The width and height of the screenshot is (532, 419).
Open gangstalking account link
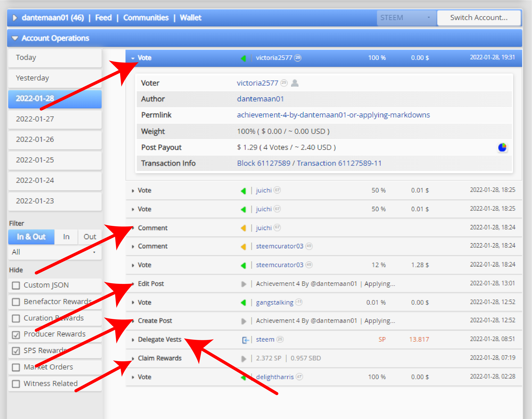pos(275,302)
